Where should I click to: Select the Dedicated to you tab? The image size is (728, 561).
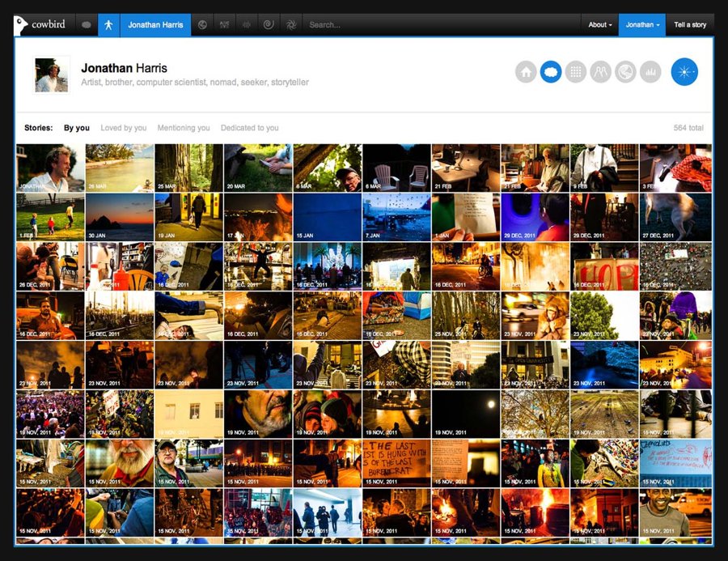click(249, 128)
